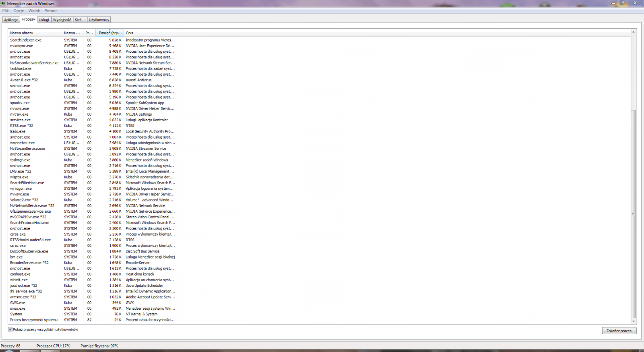Select GWX.exe process

(x=93, y=302)
